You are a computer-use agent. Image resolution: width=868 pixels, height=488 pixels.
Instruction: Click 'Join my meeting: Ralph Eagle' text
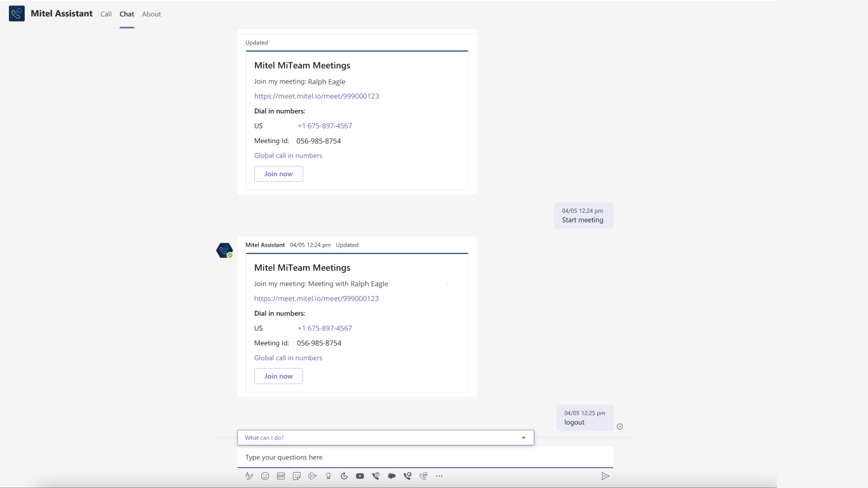click(x=300, y=81)
